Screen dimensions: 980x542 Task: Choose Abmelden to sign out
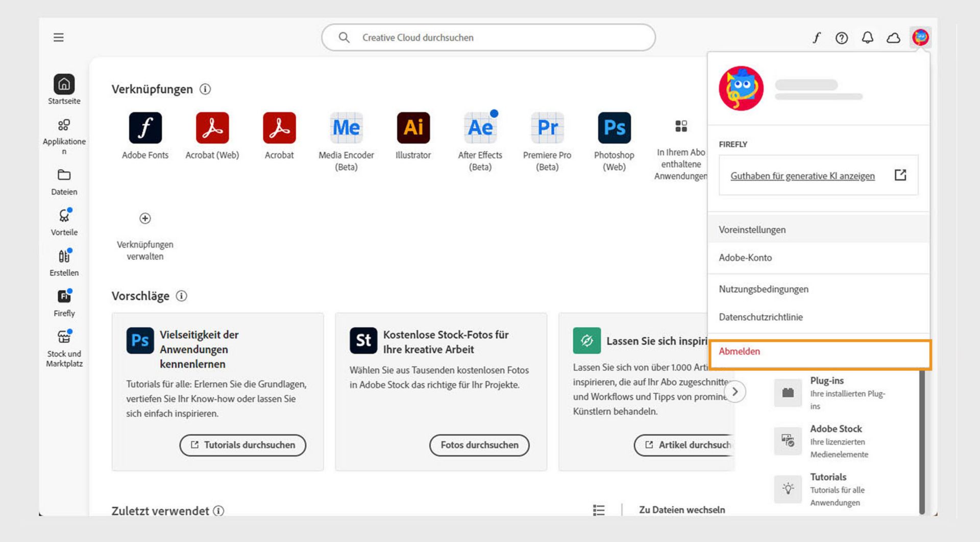coord(820,355)
